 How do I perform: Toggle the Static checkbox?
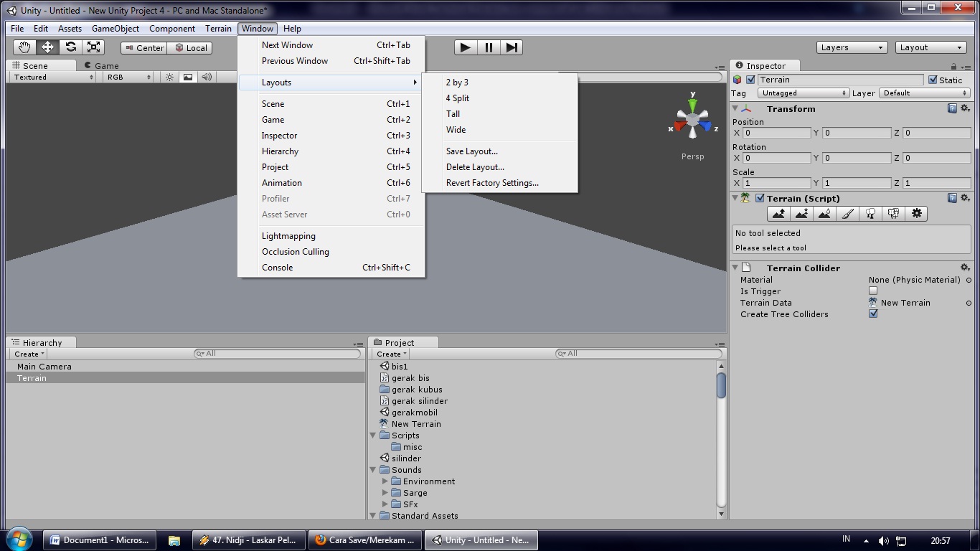click(933, 80)
